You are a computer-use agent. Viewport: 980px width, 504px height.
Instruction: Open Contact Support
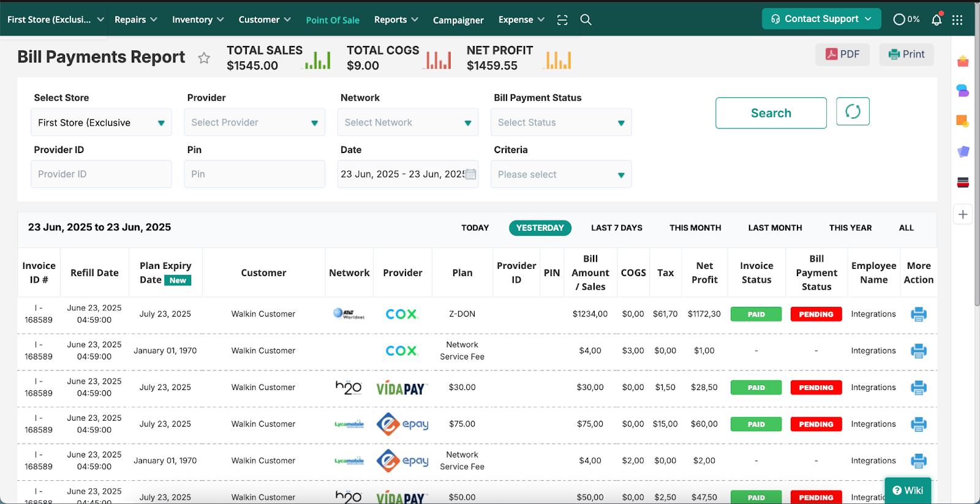pos(821,19)
